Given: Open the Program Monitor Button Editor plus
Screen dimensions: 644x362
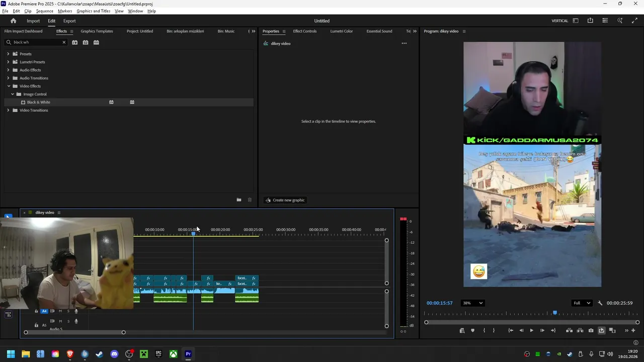Looking at the screenshot, I should (633, 330).
